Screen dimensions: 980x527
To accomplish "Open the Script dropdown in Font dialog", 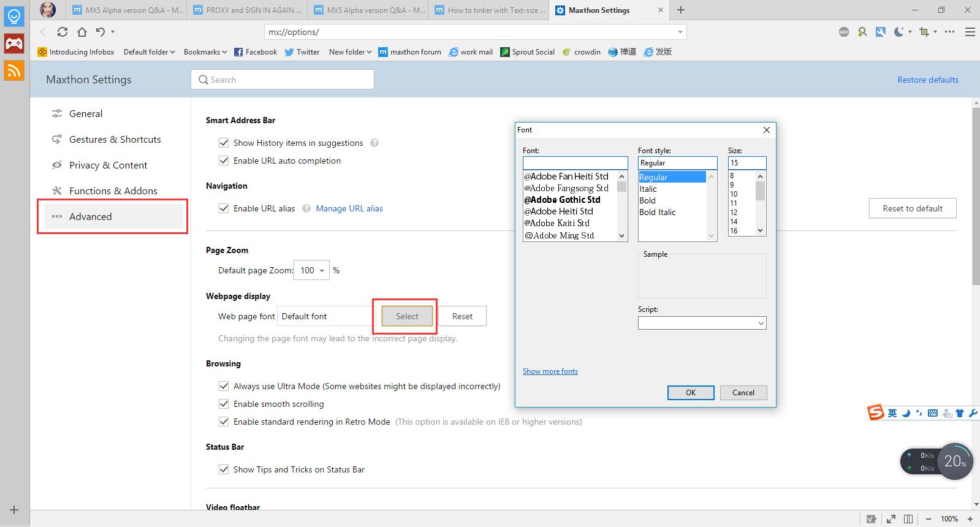I will (x=702, y=323).
